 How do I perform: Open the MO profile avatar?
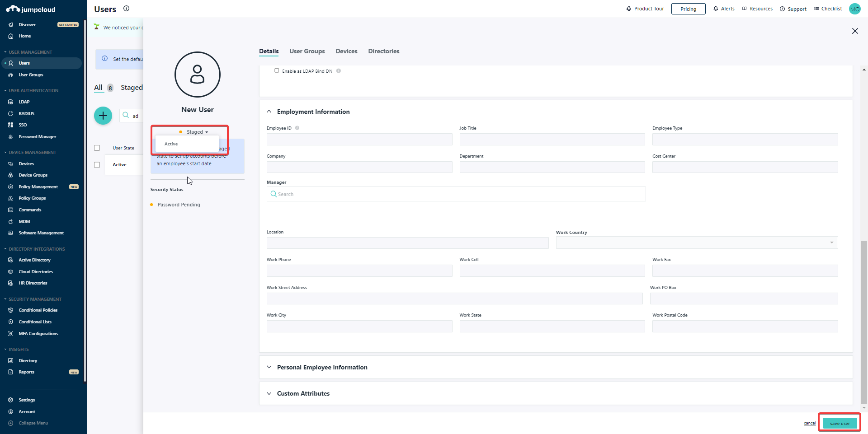855,9
